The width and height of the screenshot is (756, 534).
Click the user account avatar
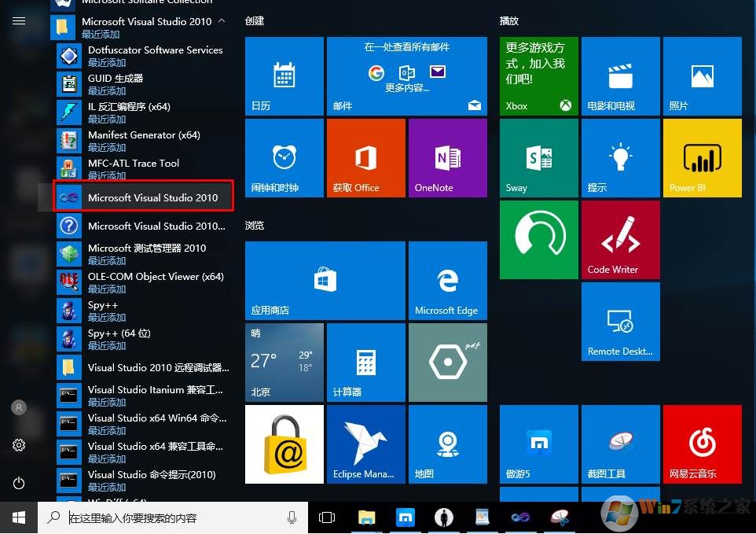tap(19, 407)
